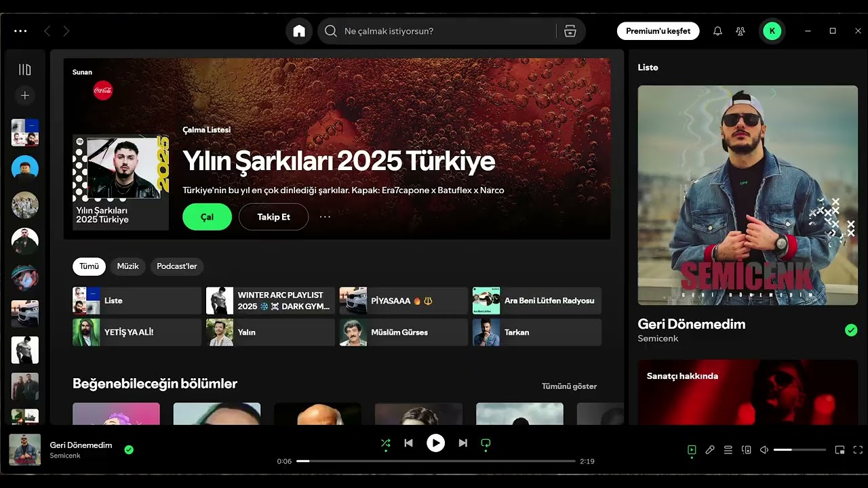Click the Play button in player bar

pyautogui.click(x=435, y=443)
